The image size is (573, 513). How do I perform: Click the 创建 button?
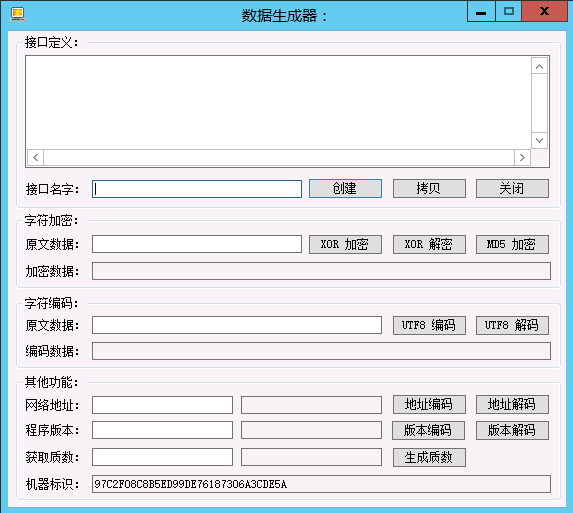pyautogui.click(x=345, y=189)
